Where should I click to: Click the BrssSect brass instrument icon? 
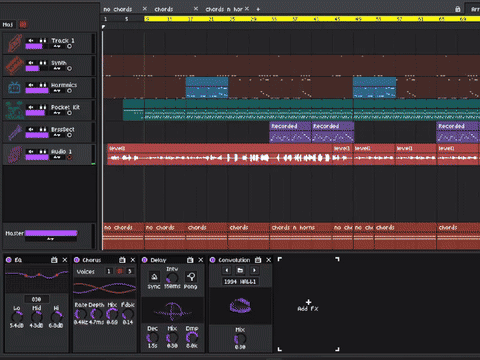click(15, 132)
